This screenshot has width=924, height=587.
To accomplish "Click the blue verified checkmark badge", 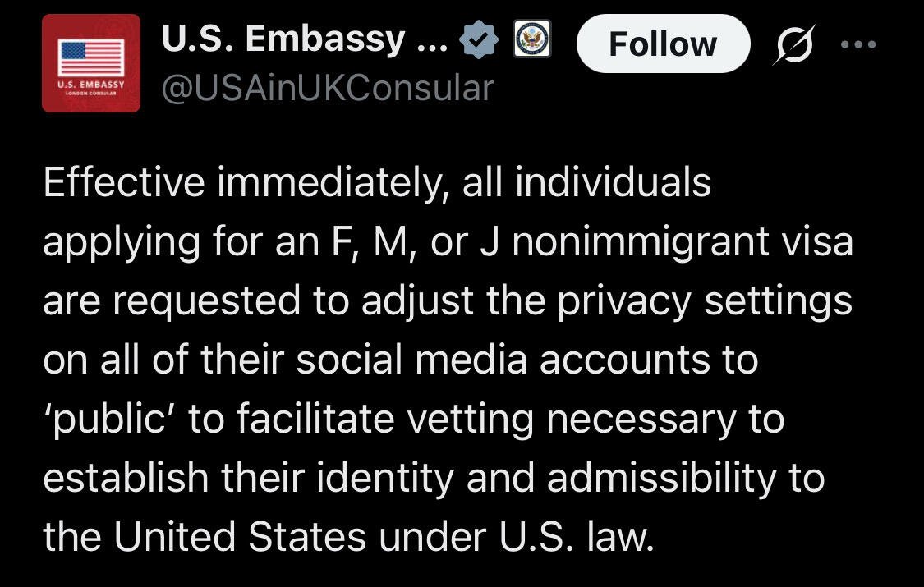I will [x=479, y=39].
